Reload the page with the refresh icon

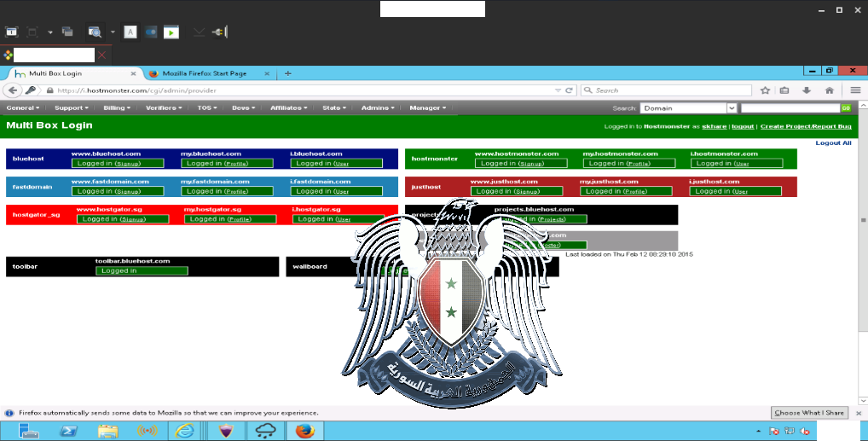pyautogui.click(x=569, y=90)
